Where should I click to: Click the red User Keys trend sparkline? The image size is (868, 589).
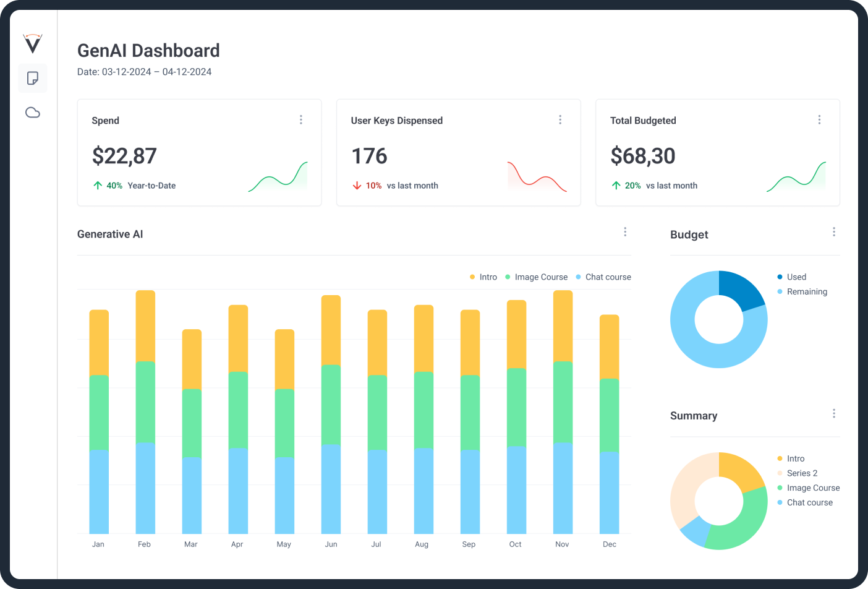pos(537,178)
